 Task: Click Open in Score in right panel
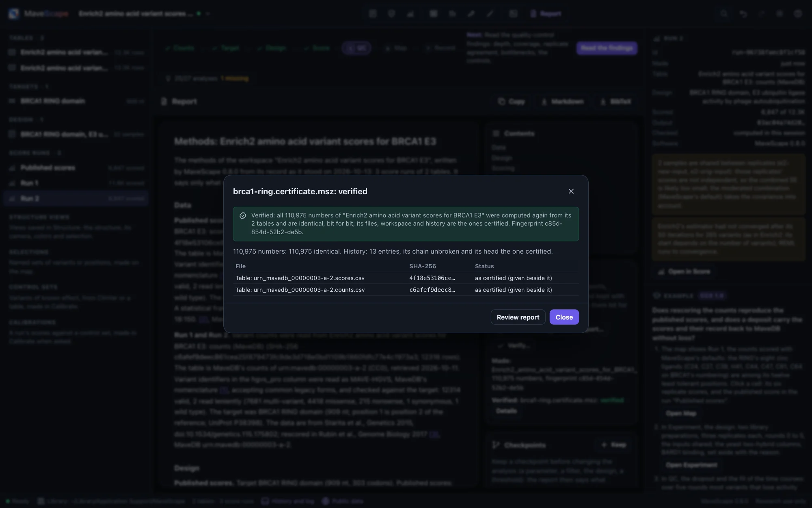coord(685,271)
